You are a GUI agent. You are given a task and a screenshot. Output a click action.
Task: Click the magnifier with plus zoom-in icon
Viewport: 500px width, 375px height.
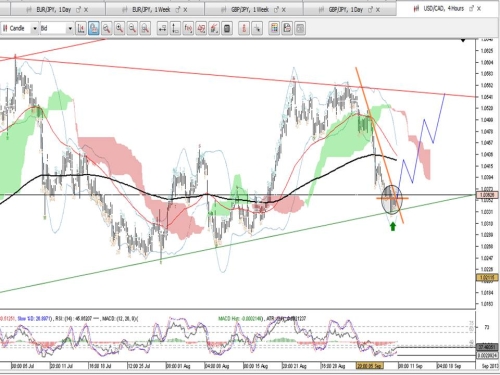point(119,28)
